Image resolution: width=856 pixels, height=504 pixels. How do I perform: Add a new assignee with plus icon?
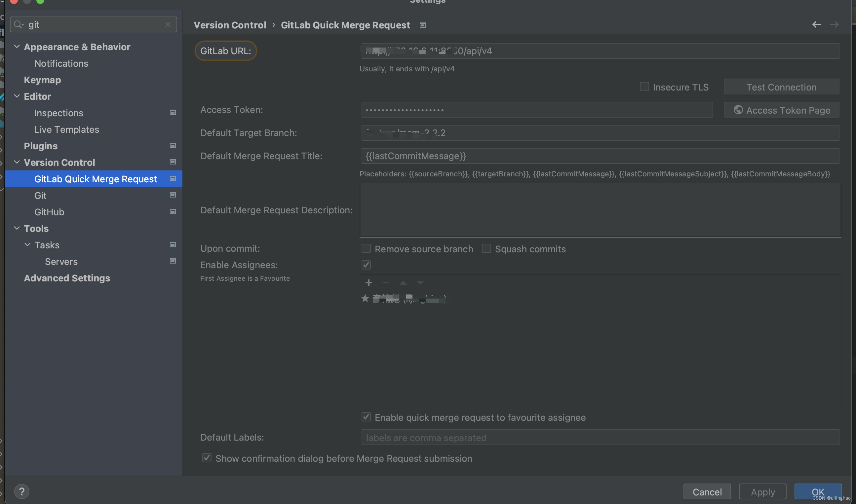pyautogui.click(x=369, y=283)
